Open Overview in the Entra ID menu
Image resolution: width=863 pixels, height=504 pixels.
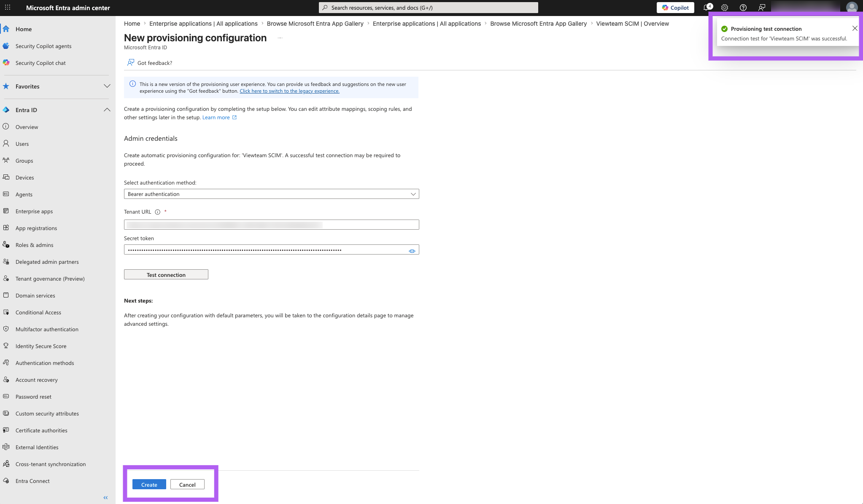[x=27, y=127]
